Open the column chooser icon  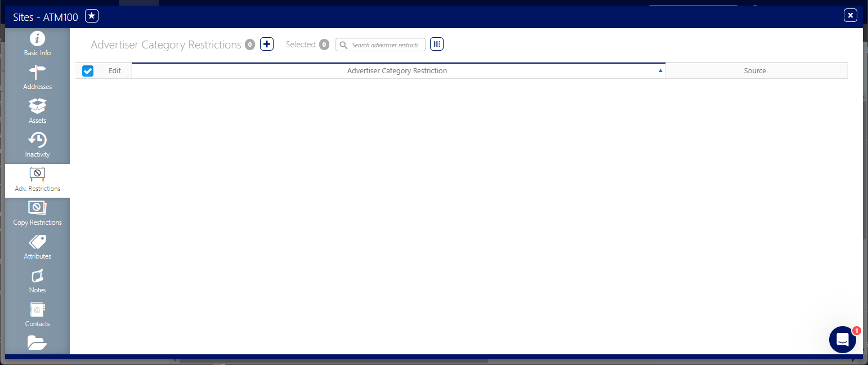(437, 44)
